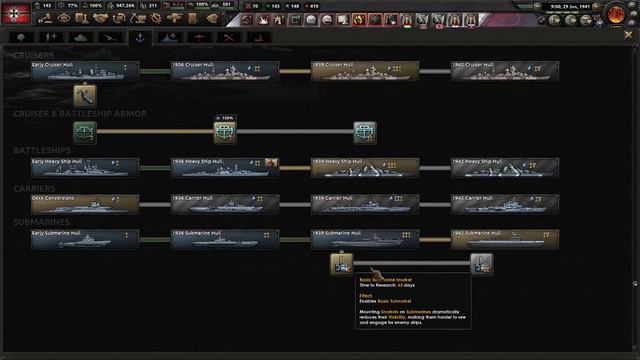Select the third cruiser armor technology
640x360 pixels.
point(364,132)
